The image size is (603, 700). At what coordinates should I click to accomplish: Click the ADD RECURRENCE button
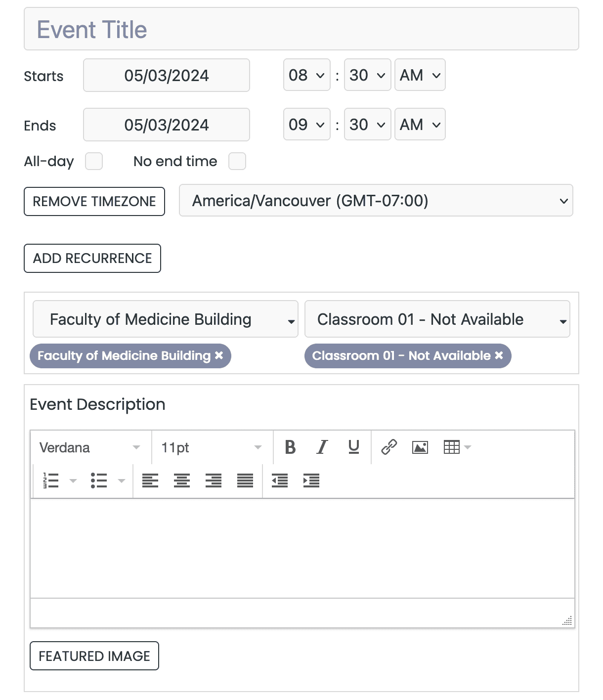(x=92, y=258)
